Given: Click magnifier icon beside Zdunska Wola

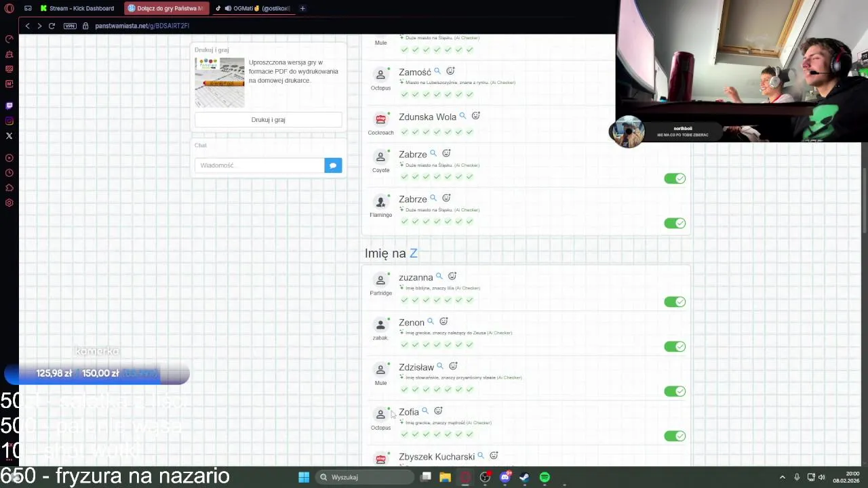Looking at the screenshot, I should [462, 116].
